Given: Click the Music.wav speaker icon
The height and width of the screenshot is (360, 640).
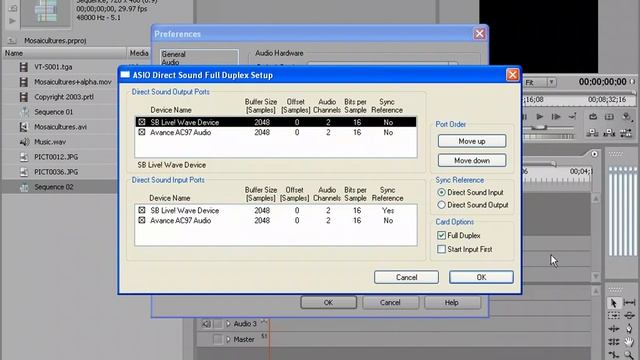Looking at the screenshot, I should pyautogui.click(x=24, y=142).
